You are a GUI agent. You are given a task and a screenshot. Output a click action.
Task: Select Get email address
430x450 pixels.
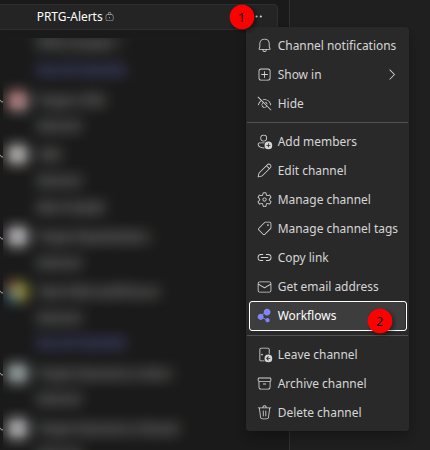327,287
